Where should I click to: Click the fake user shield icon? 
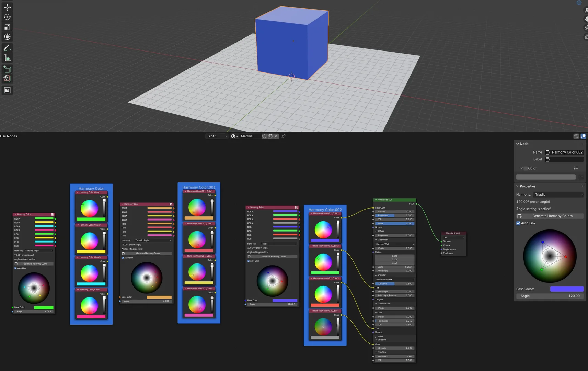[x=264, y=136]
